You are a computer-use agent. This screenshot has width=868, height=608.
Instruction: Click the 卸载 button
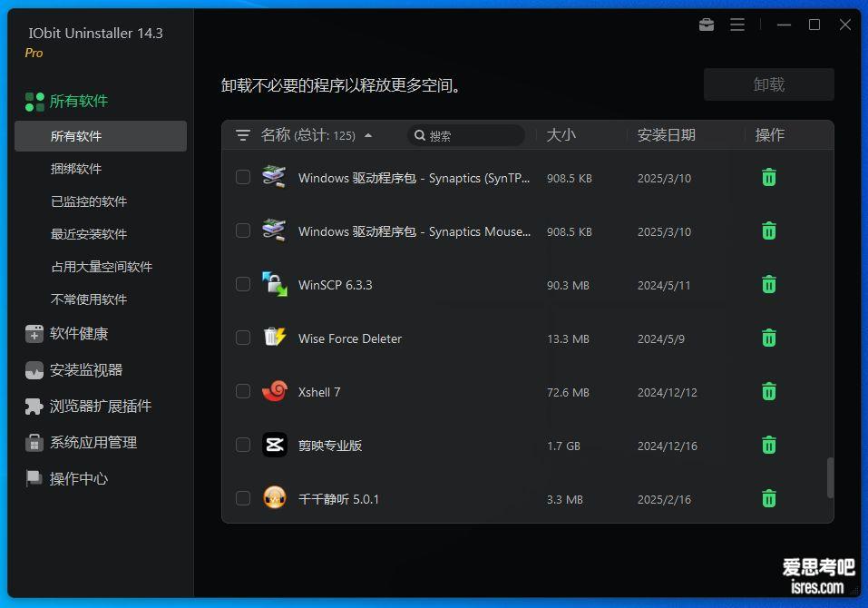[x=768, y=84]
